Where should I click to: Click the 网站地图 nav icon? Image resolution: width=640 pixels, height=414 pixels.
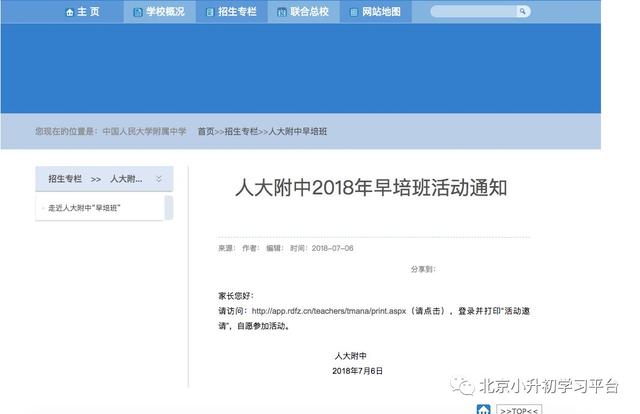(x=354, y=12)
